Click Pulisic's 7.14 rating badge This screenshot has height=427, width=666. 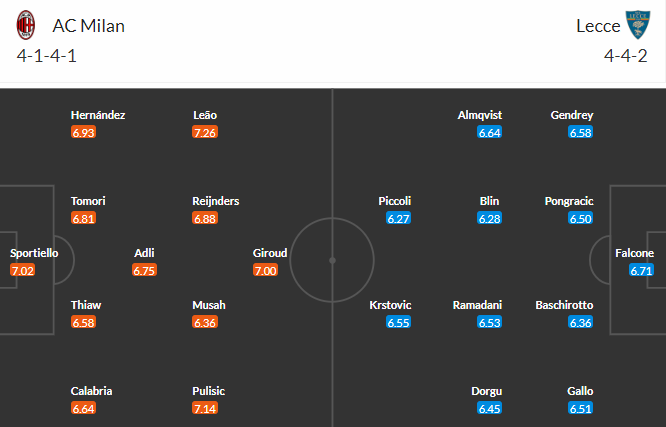coord(205,408)
